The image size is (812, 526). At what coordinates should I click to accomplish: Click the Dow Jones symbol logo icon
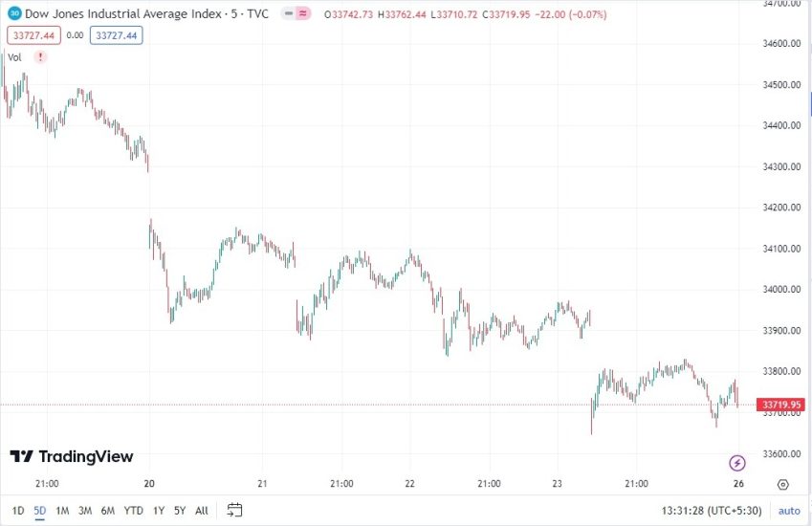(14, 14)
